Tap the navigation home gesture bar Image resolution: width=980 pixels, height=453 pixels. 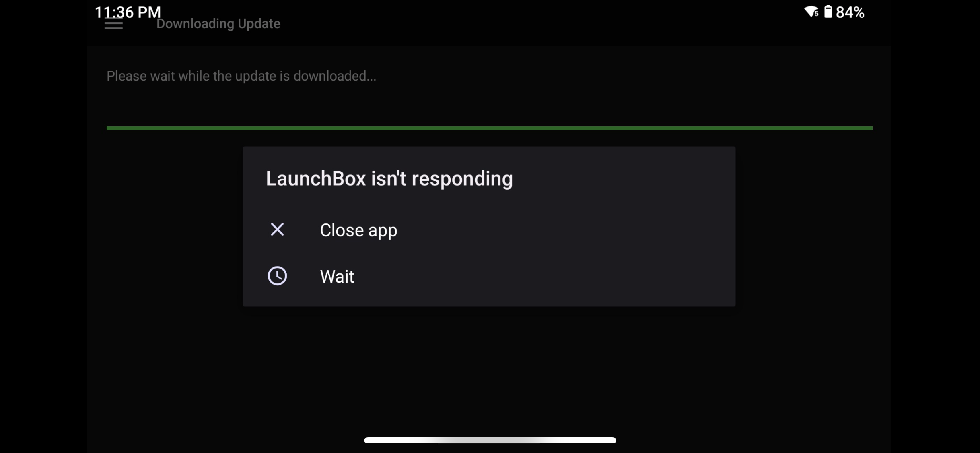tap(490, 440)
